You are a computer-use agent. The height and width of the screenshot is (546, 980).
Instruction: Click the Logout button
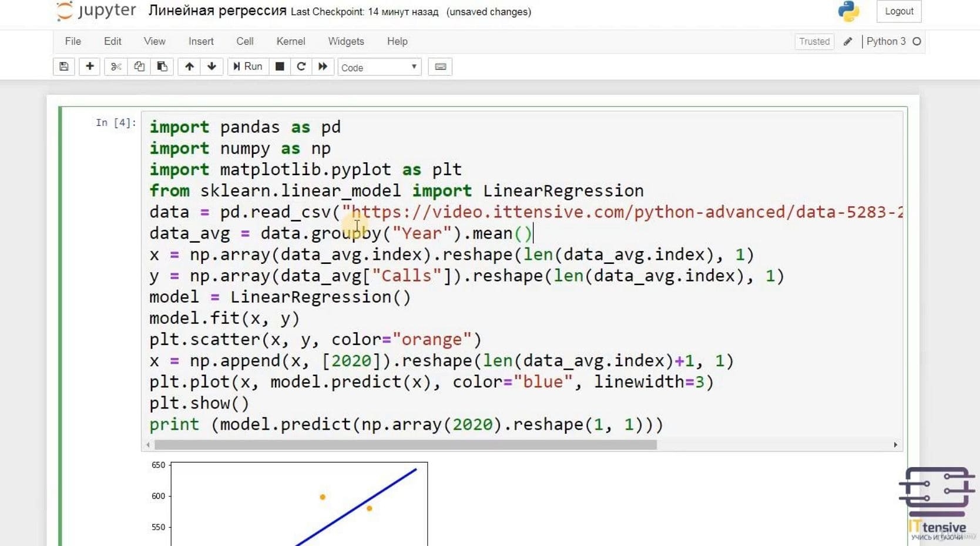899,11
